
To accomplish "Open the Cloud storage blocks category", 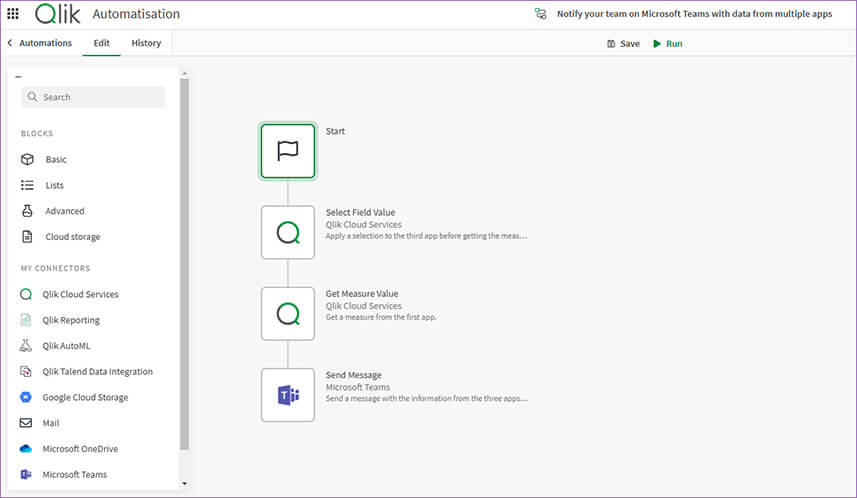I will pyautogui.click(x=73, y=237).
